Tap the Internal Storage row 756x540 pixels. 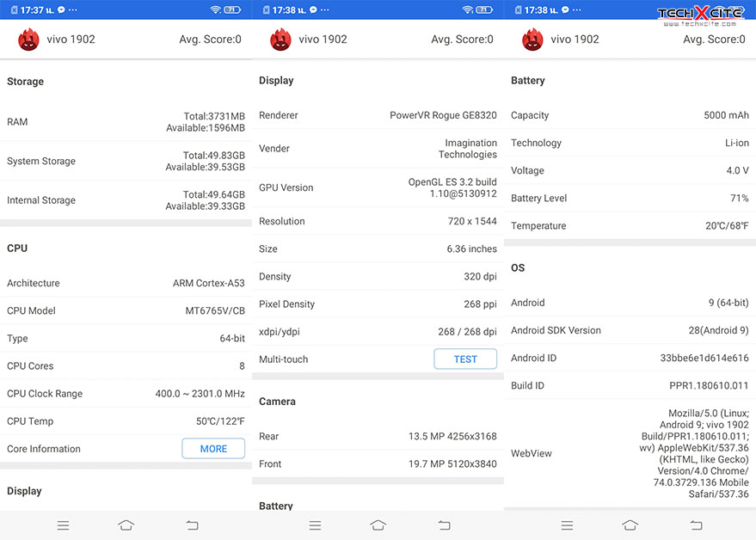point(126,200)
